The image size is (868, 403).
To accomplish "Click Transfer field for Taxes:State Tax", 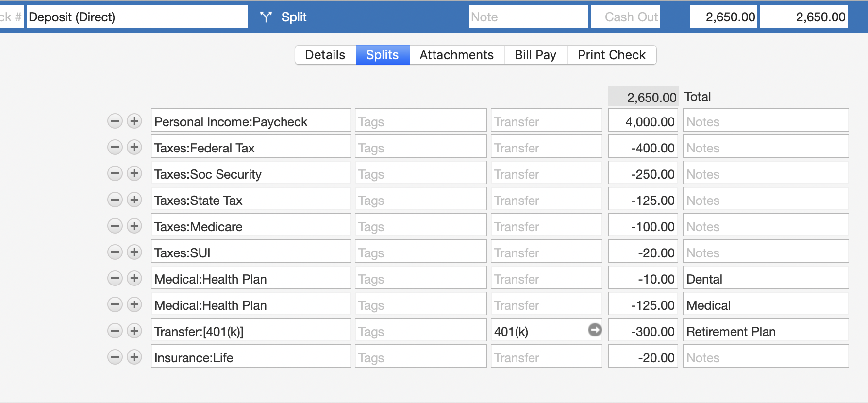I will click(x=546, y=199).
